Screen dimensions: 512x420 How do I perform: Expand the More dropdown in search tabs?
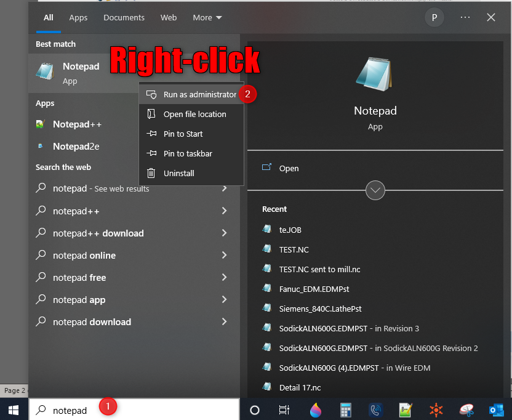coord(207,18)
